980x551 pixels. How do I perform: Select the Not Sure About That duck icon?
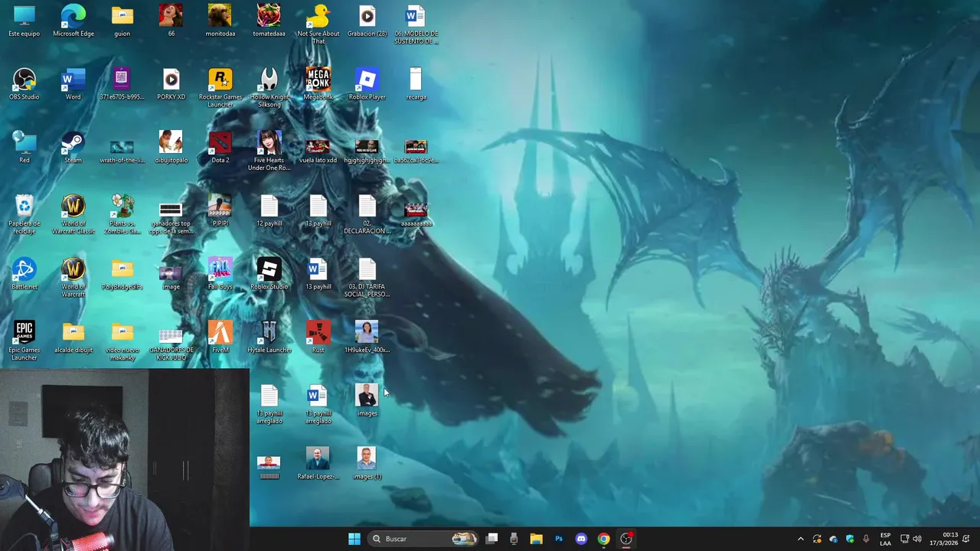pyautogui.click(x=318, y=24)
